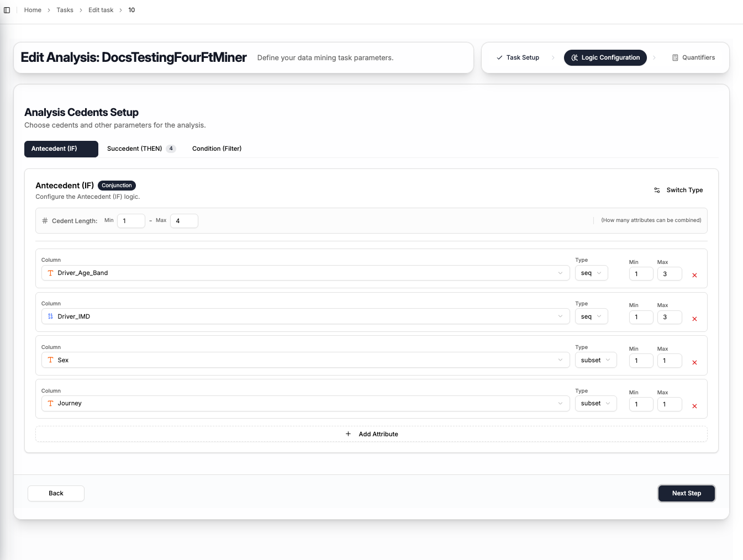Click the plus icon for Add Attribute
This screenshot has width=743, height=560.
point(348,434)
